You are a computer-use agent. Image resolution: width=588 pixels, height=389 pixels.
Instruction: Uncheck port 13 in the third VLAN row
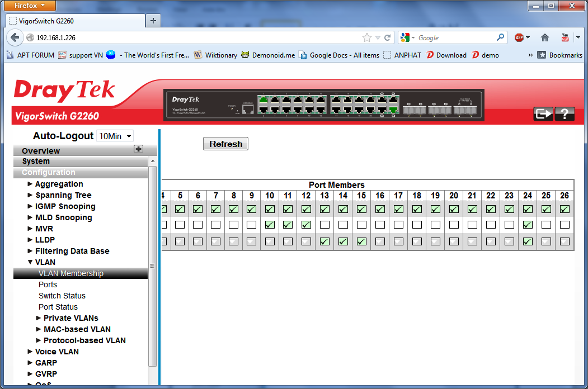324,241
